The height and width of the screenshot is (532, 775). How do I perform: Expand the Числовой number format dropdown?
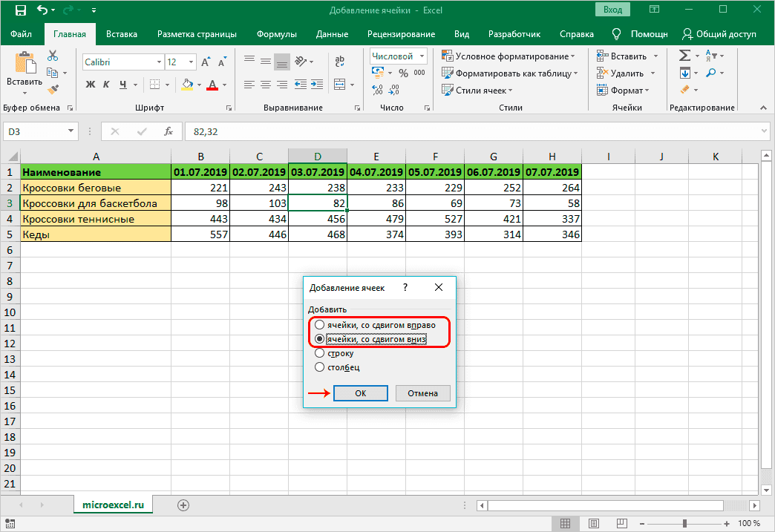tap(422, 56)
